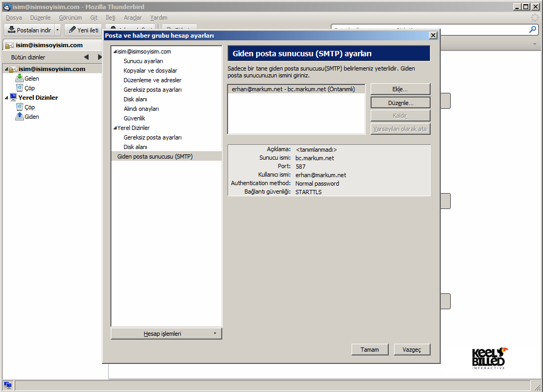The height and width of the screenshot is (392, 543).
Task: Select Sunucu ayarları in settings tree
Action: pos(143,61)
